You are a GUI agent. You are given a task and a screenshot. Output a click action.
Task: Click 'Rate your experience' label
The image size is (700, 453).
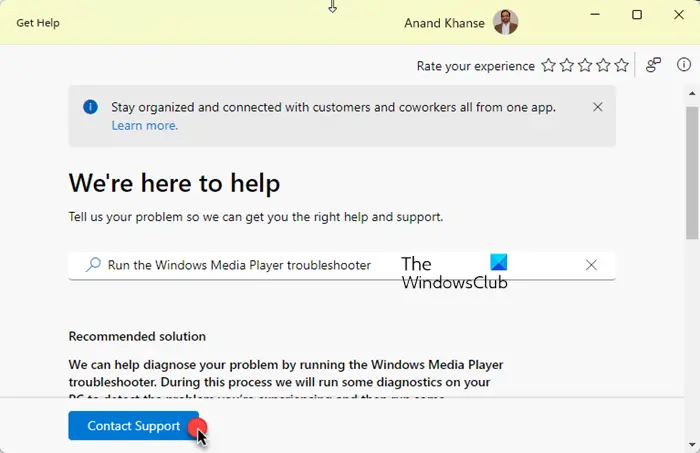[x=475, y=66]
